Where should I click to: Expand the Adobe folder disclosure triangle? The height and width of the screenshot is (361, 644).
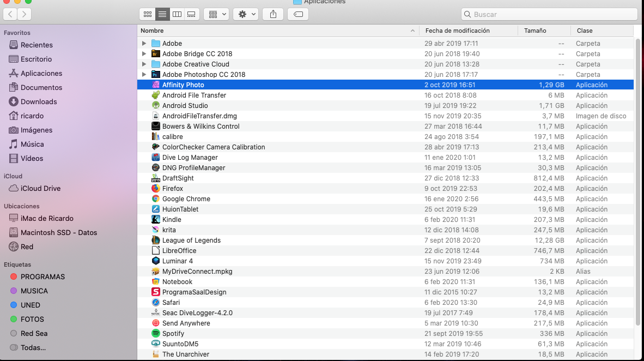point(144,43)
